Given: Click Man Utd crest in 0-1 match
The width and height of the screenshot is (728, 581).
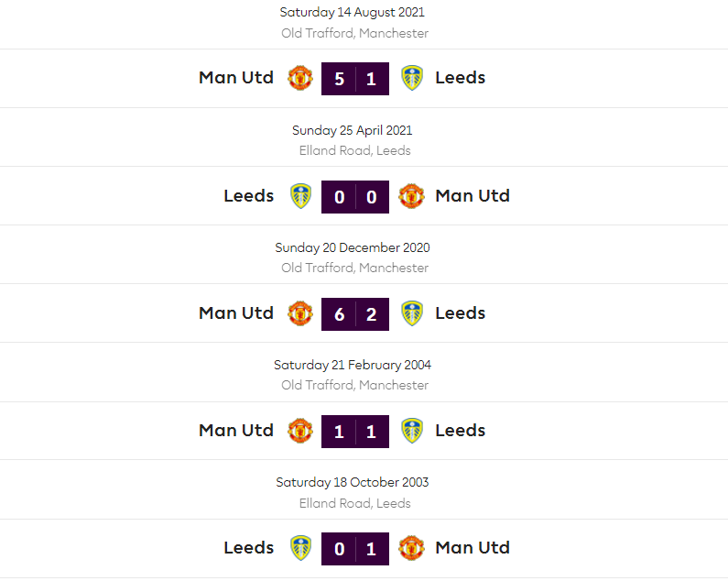Looking at the screenshot, I should (x=412, y=548).
